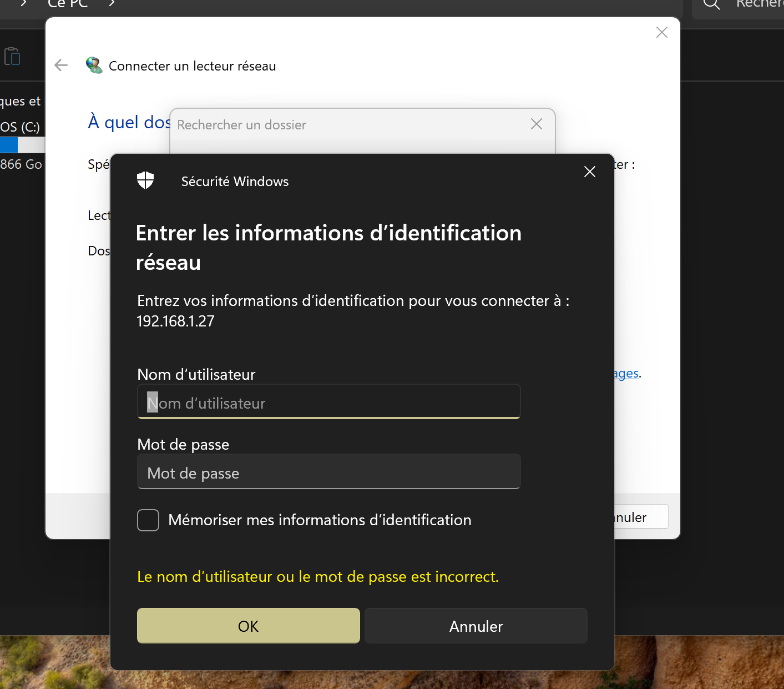
Task: Close the Sécurité Windows credentials dialog
Action: tap(590, 172)
